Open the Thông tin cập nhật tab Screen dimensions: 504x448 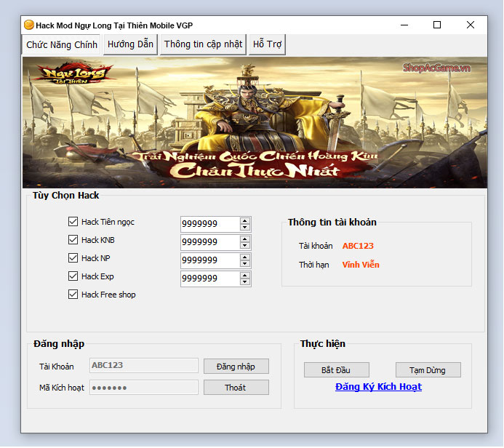click(203, 44)
